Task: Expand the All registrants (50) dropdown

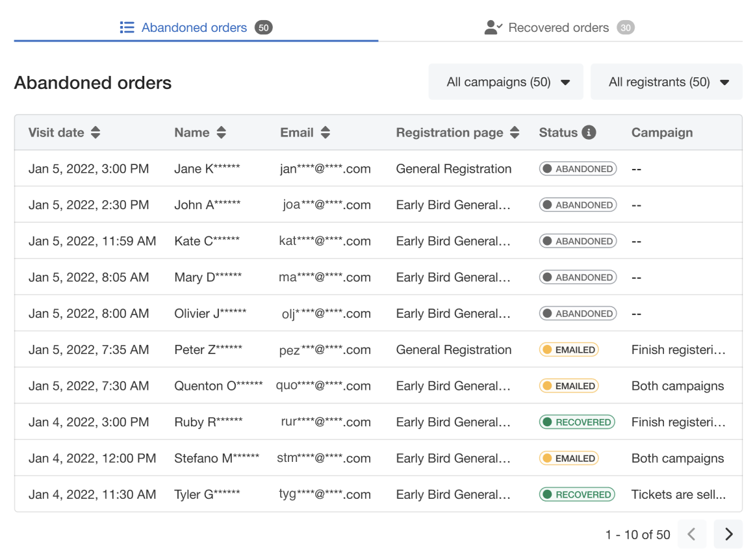Action: 667,82
